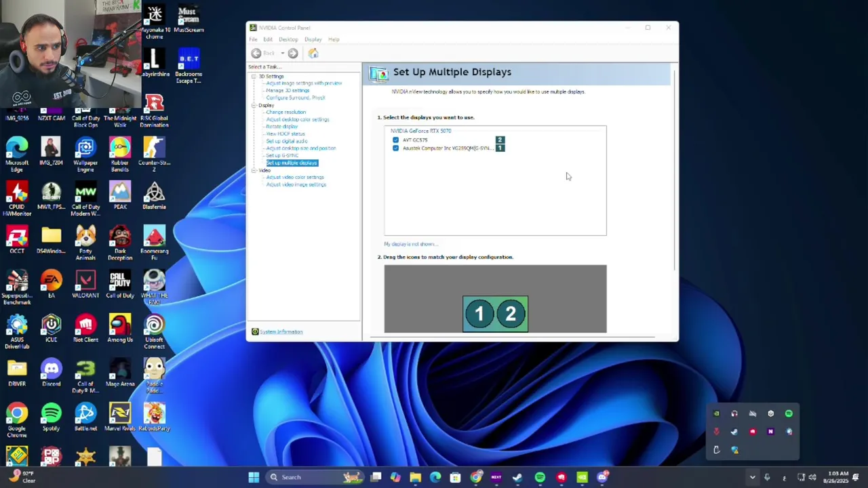Select Rotate display
Viewport: 868px width, 488px height.
point(281,127)
